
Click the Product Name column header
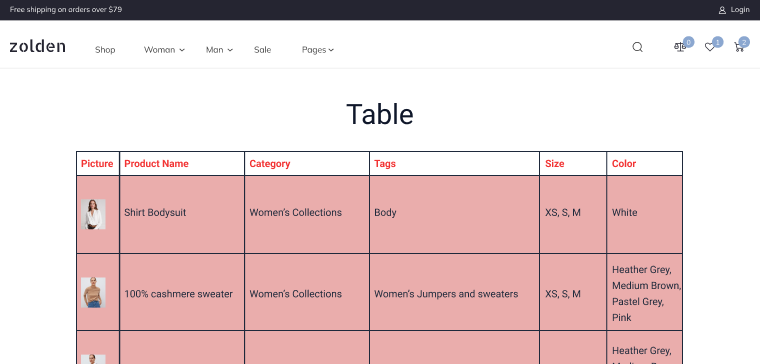pyautogui.click(x=182, y=163)
